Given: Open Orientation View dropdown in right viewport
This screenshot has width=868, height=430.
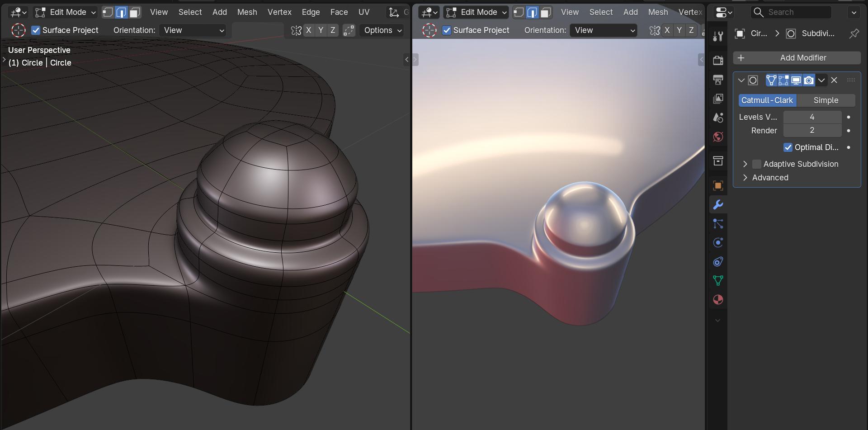Looking at the screenshot, I should pos(603,30).
